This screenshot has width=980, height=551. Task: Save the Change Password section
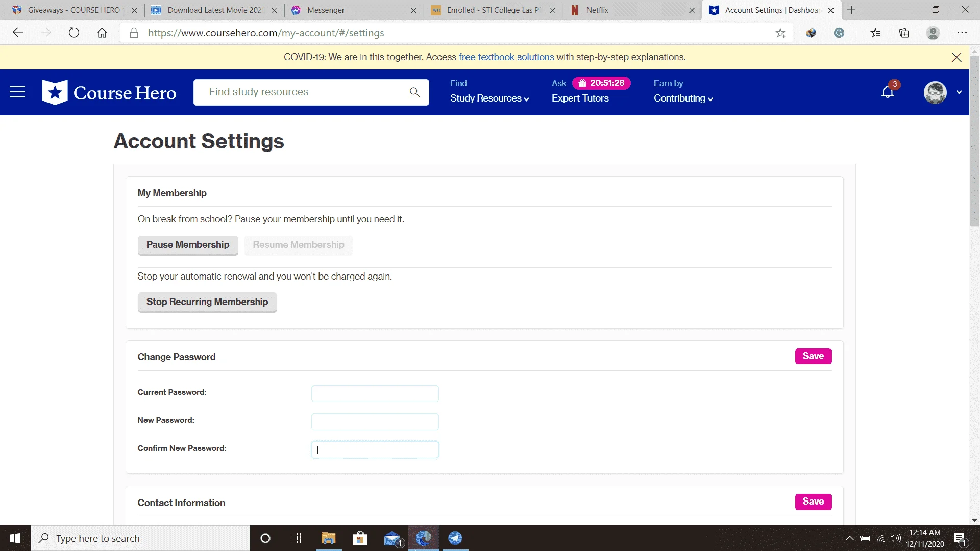[813, 356]
